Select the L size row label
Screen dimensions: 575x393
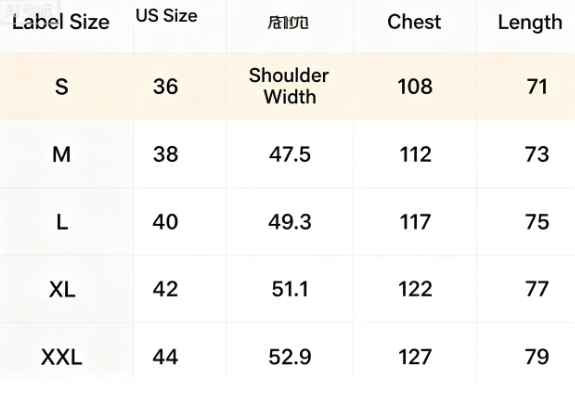pyautogui.click(x=62, y=222)
